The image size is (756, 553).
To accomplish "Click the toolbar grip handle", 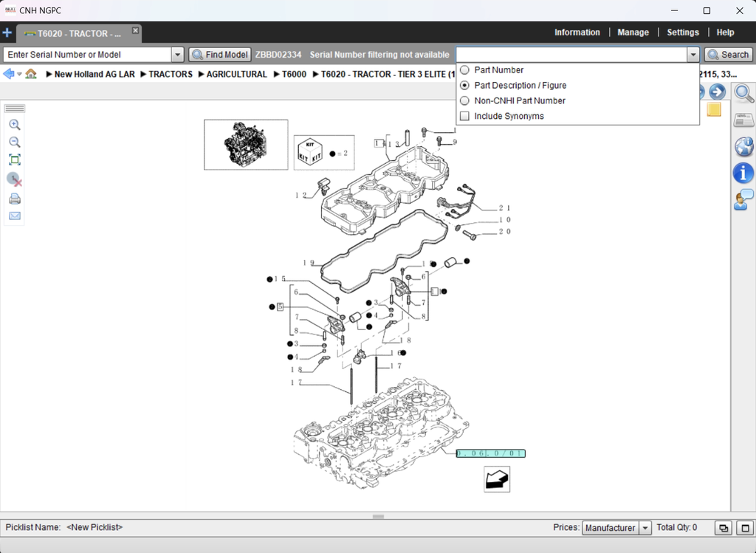I will [15, 109].
